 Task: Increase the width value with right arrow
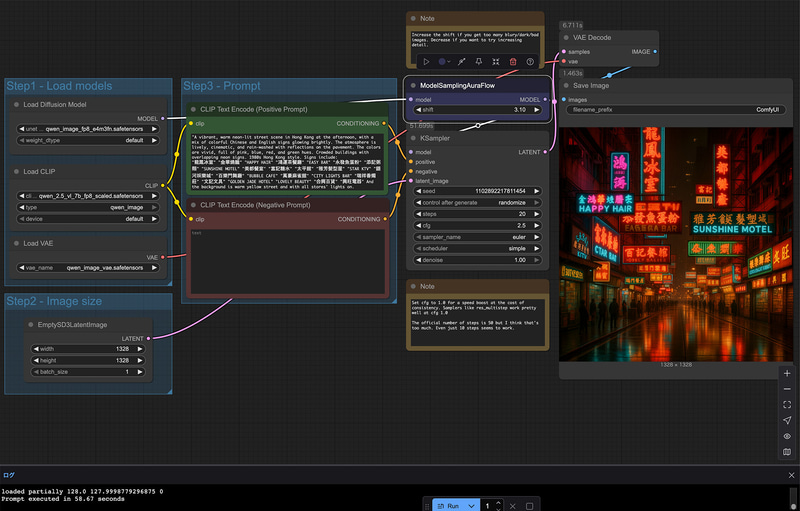(140, 349)
